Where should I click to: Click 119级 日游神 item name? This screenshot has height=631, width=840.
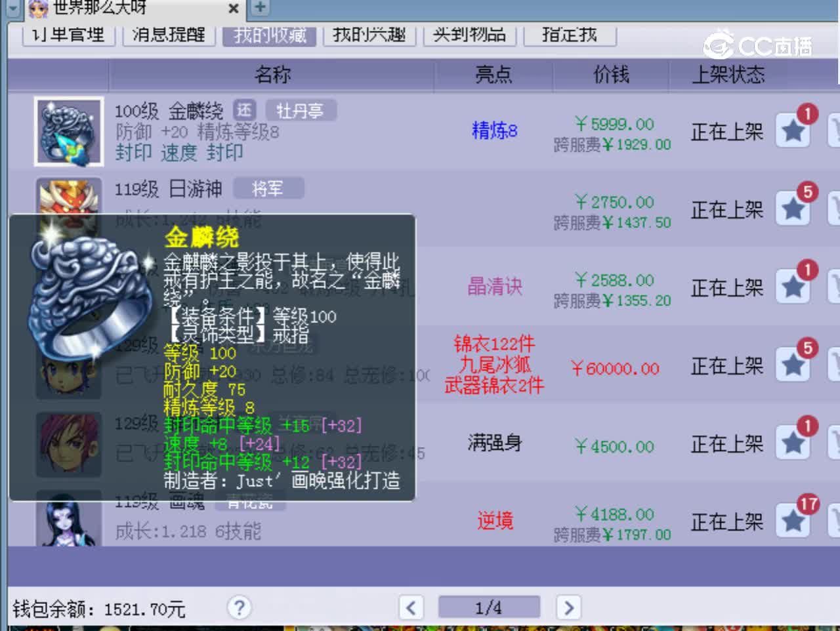pos(169,189)
